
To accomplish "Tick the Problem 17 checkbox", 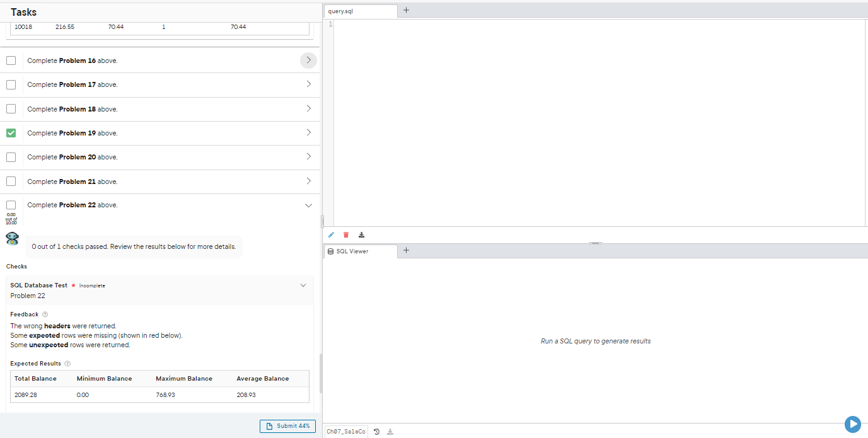I will pos(11,84).
